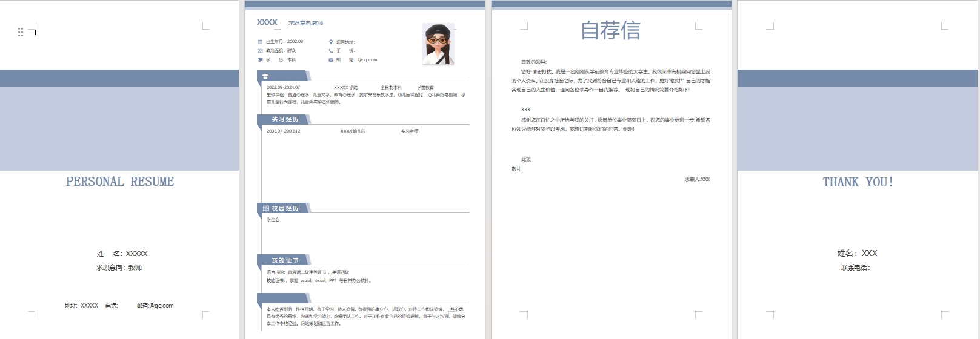The height and width of the screenshot is (339, 980).
Task: Click the light blue block on last page
Action: point(857,128)
